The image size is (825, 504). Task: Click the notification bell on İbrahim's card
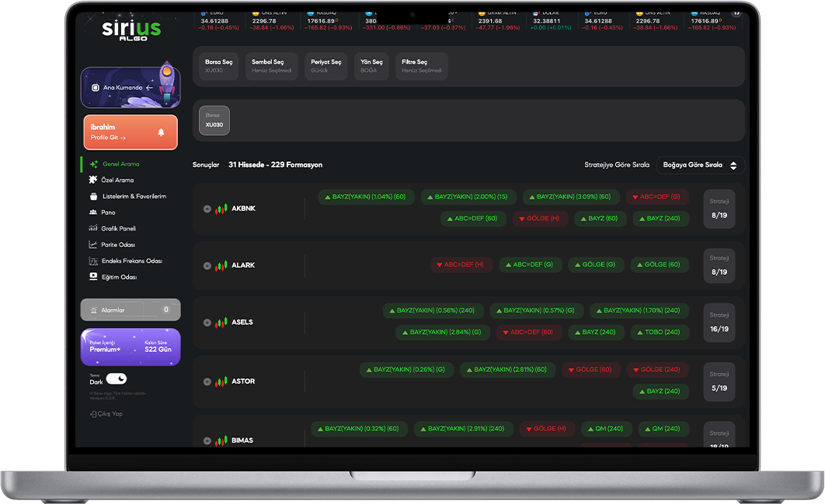tap(161, 132)
